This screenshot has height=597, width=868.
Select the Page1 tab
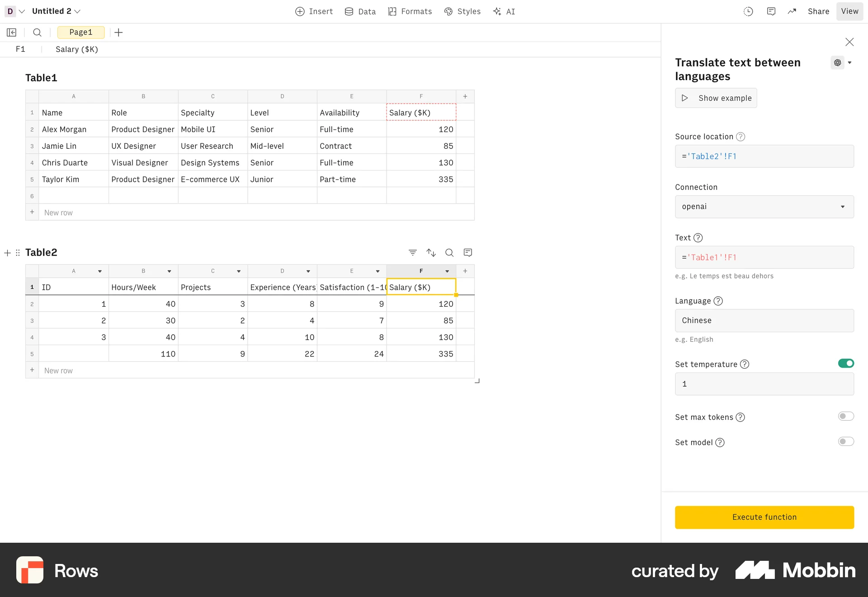tap(81, 32)
